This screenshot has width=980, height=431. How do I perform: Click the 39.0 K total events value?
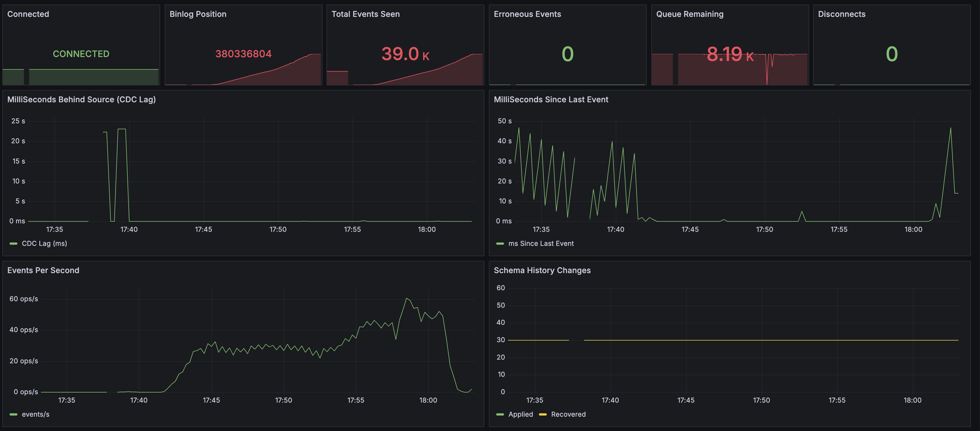click(x=405, y=54)
